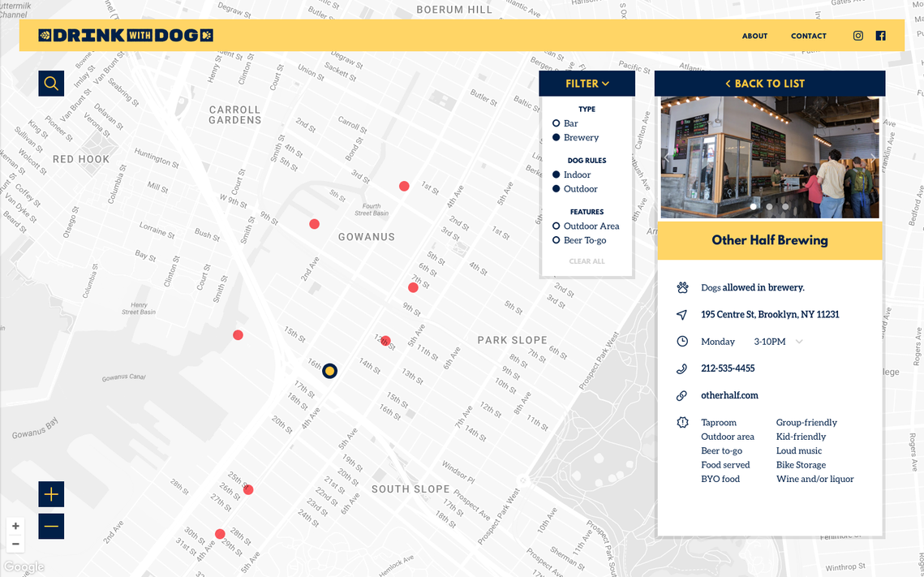
Task: Select the red map marker near 29th St
Action: coord(220,534)
